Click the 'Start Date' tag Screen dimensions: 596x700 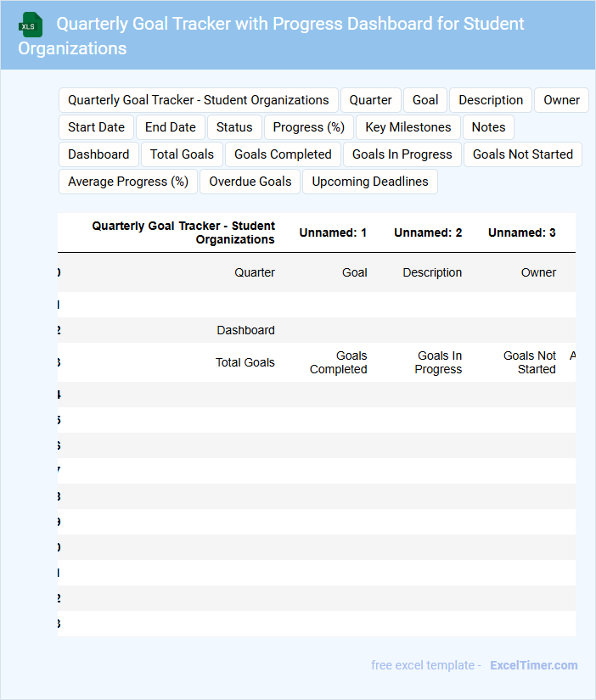[x=96, y=127]
